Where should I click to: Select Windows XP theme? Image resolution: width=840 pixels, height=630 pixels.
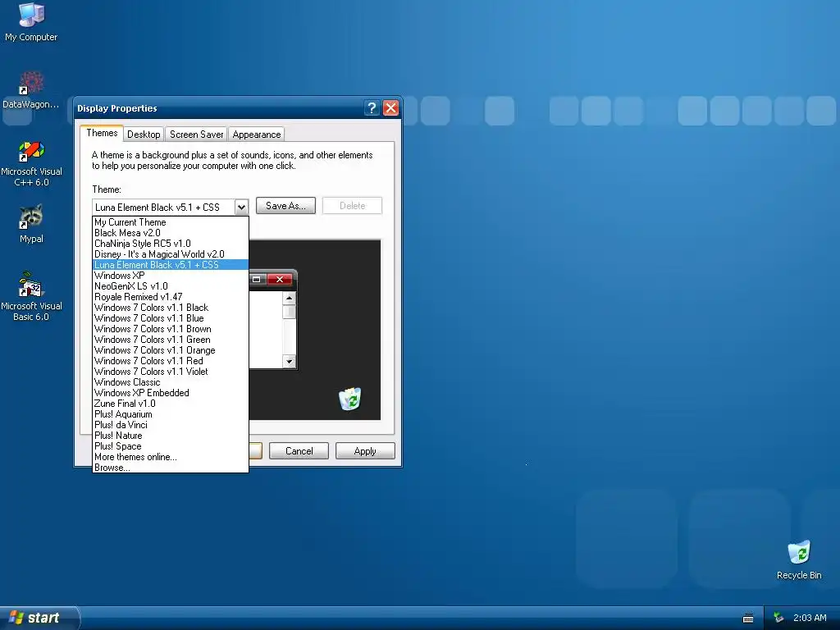point(171,276)
